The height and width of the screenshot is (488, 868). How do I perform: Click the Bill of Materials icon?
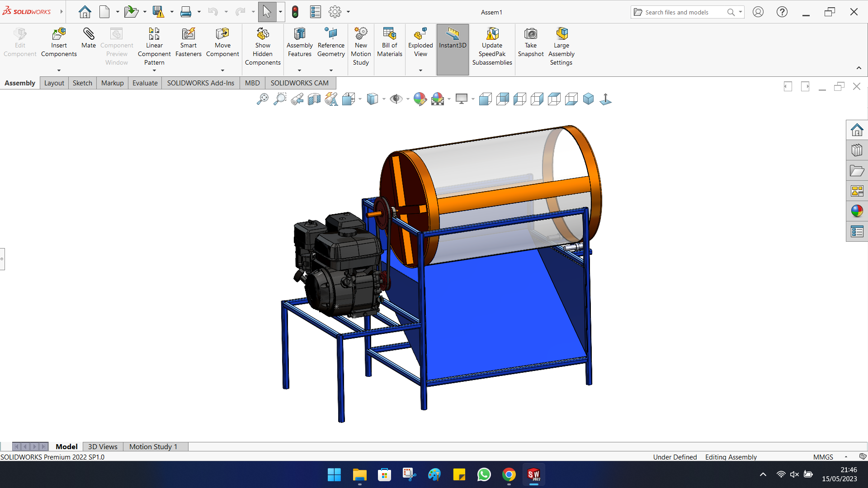point(389,34)
